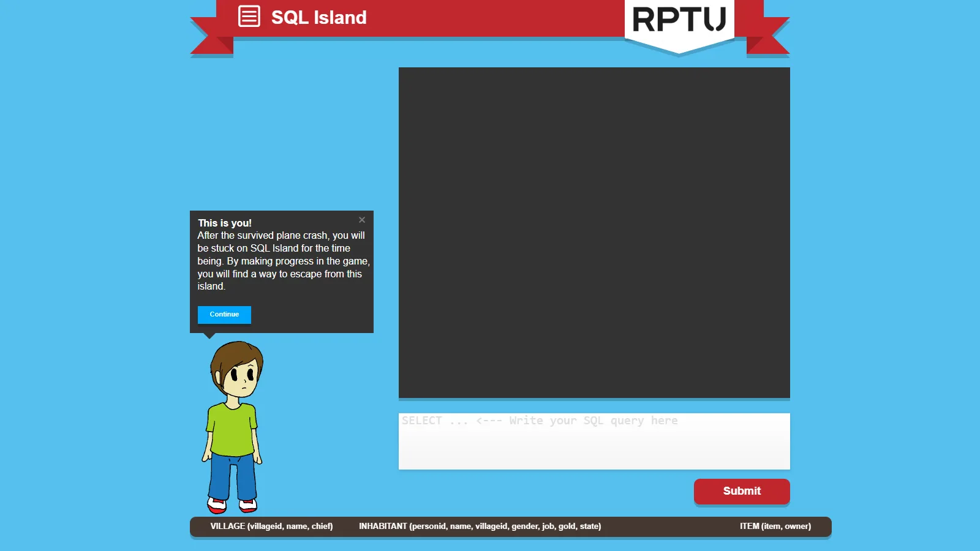Focus the SQL query text box

tap(594, 441)
